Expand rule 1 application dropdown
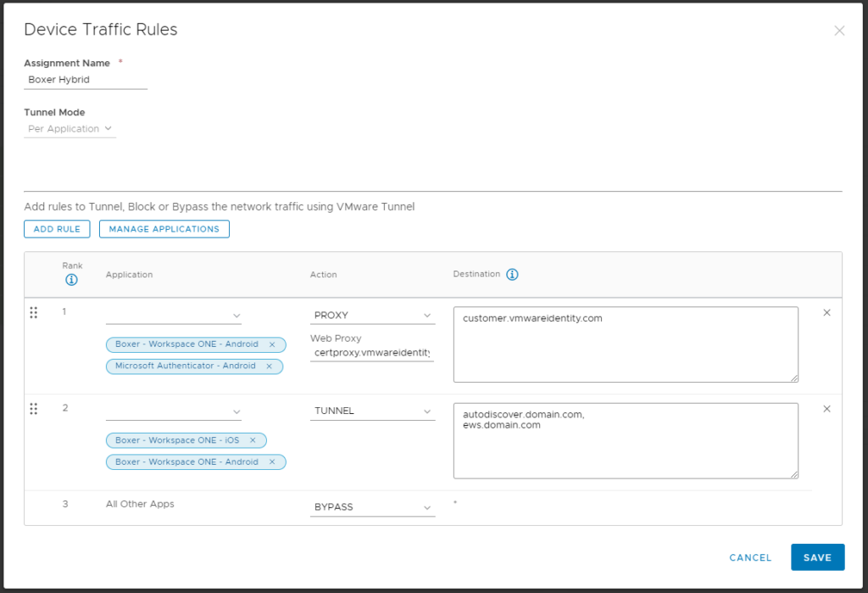Screen dimensions: 868x593 [x=174, y=316]
